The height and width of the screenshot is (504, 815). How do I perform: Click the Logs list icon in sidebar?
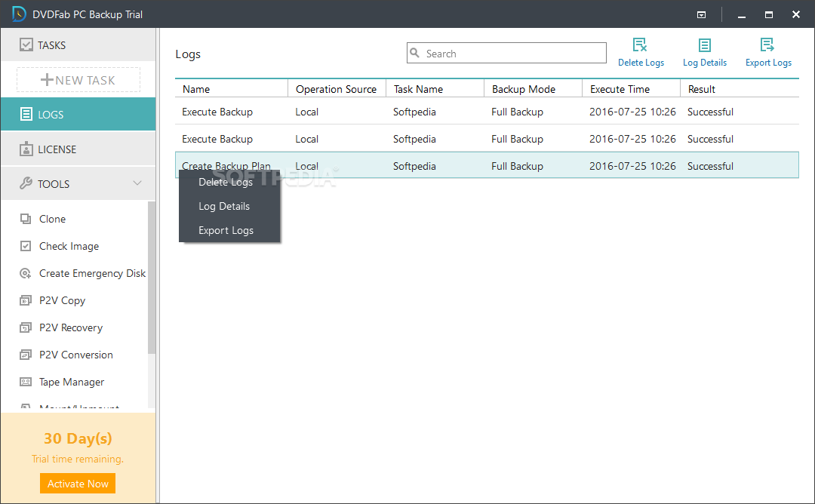(26, 115)
